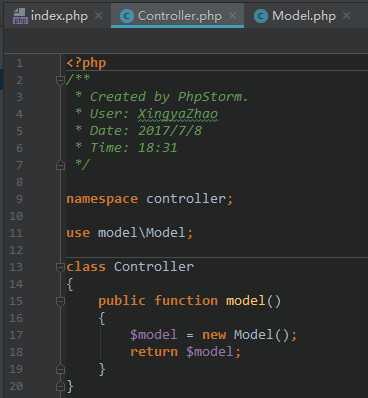The height and width of the screenshot is (398, 368).
Task: Click the Controller.php class icon
Action: click(x=127, y=16)
